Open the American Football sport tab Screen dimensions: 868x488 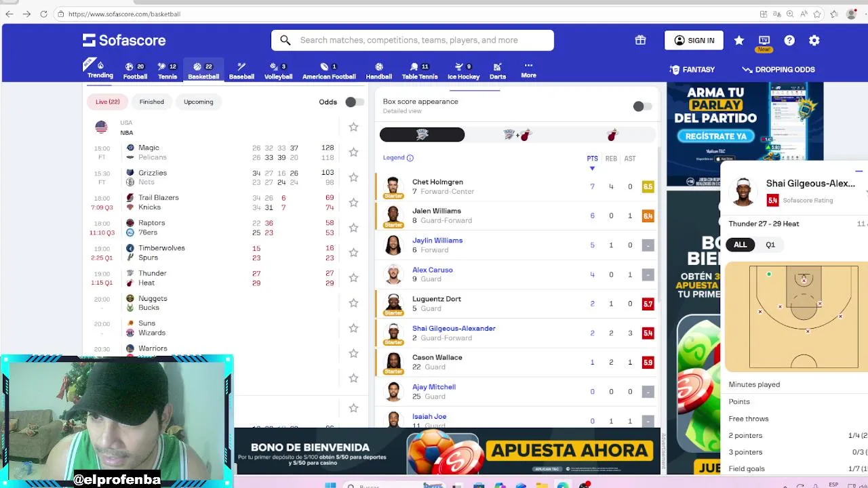(329, 70)
